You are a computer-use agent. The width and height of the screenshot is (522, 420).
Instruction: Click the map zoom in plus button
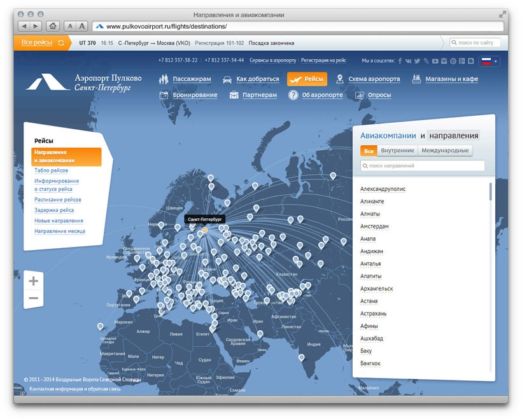click(x=34, y=281)
